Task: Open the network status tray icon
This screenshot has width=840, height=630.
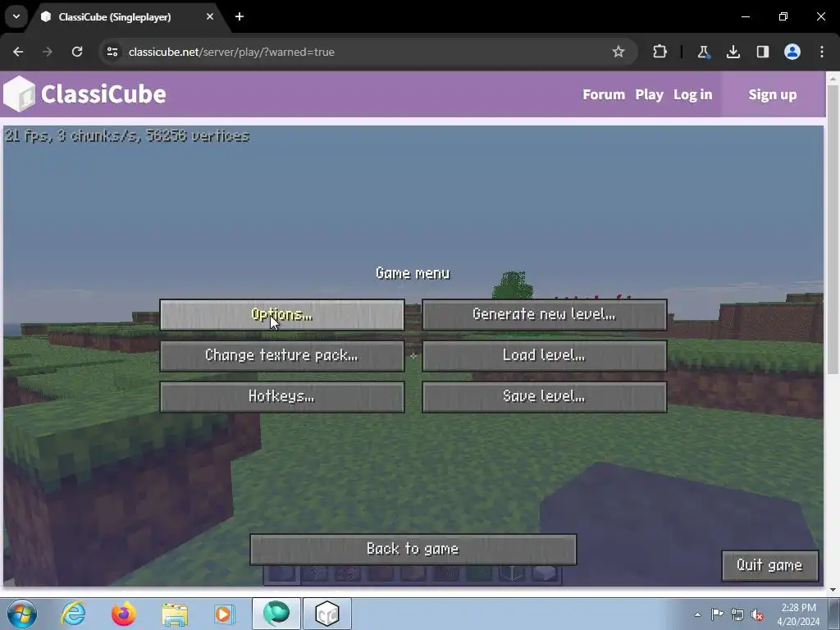Action: tap(737, 614)
